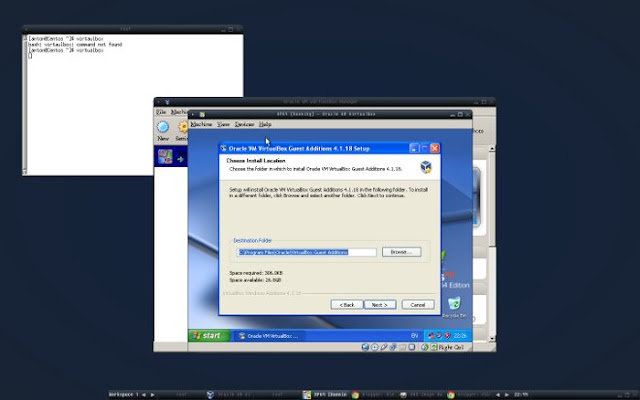Select the XP virtual machine list icon
The image size is (640, 400).
click(165, 157)
